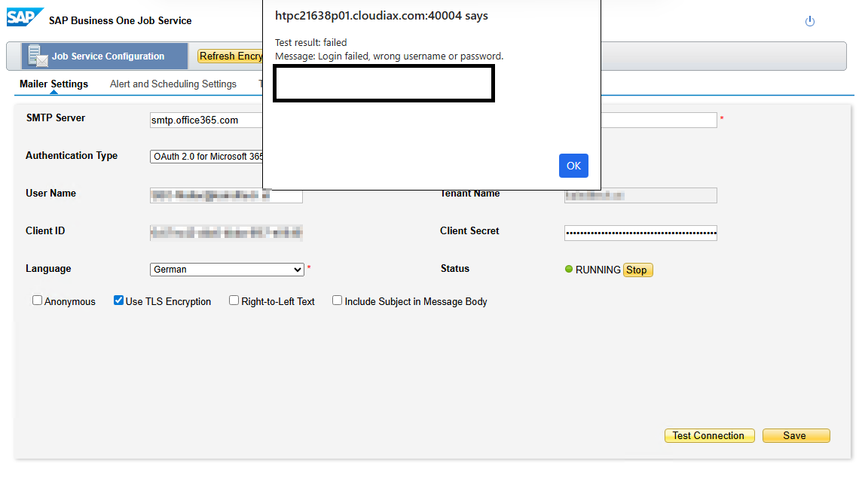Click the 'Test result: failed' text
868x488 pixels.
click(x=311, y=43)
